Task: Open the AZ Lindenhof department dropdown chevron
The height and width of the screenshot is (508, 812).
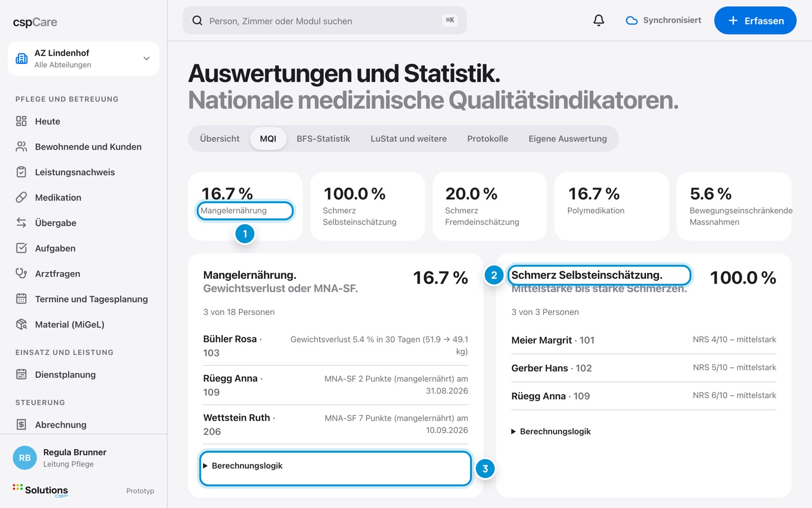Action: tap(147, 58)
